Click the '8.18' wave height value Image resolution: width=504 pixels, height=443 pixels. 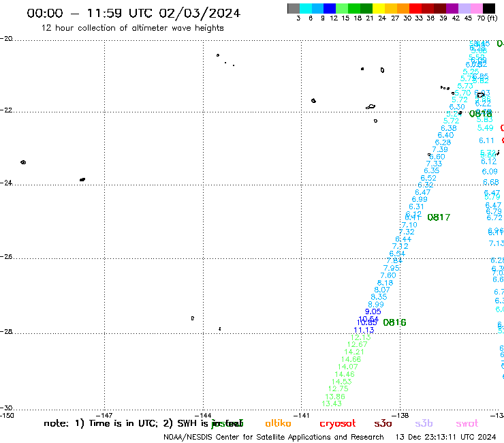click(x=385, y=283)
